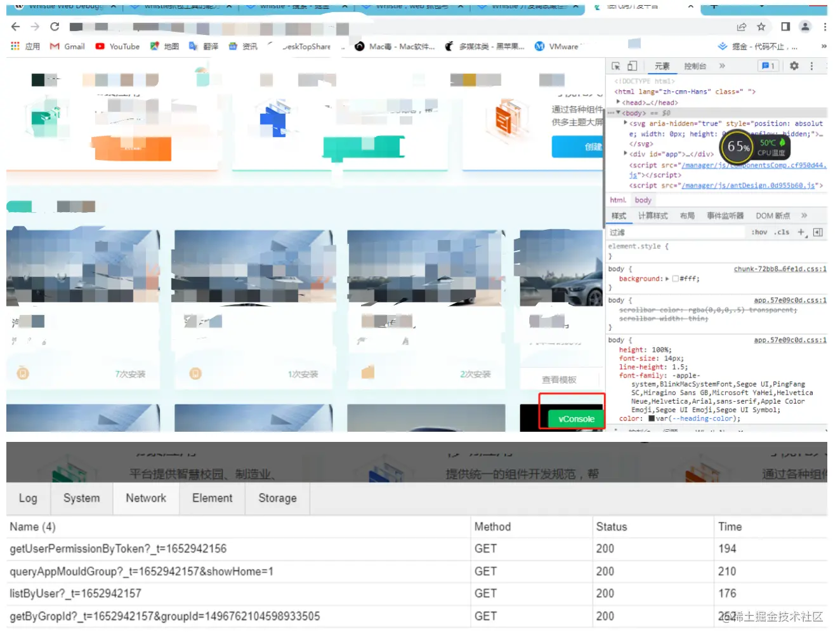Switch to the 计算样式 Computed tab

tap(653, 216)
